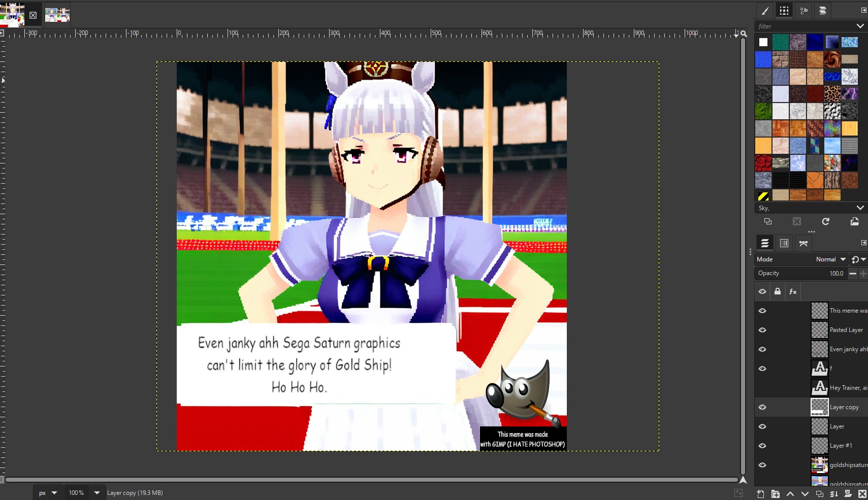Select the Pasted Layer row

pyautogui.click(x=811, y=330)
